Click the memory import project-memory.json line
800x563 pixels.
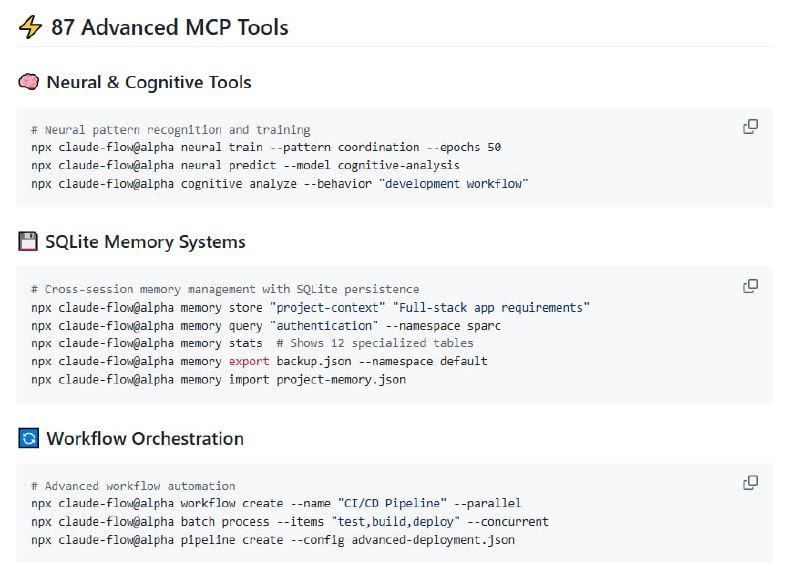click(x=218, y=379)
